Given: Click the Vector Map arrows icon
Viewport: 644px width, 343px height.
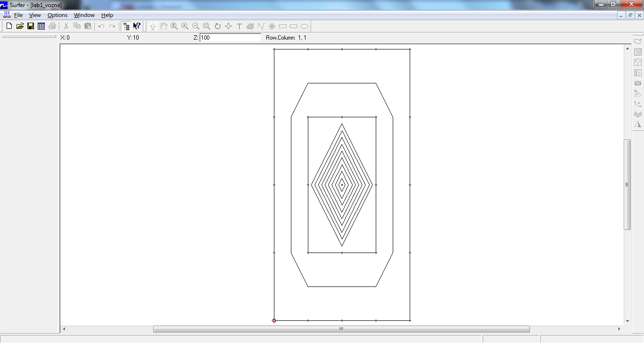Looking at the screenshot, I should click(638, 104).
